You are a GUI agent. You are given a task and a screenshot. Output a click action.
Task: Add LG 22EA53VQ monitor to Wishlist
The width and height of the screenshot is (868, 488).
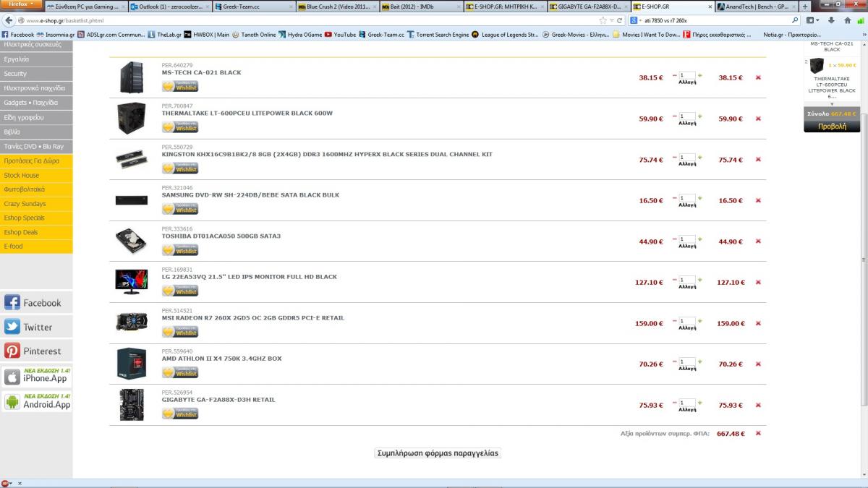(180, 291)
